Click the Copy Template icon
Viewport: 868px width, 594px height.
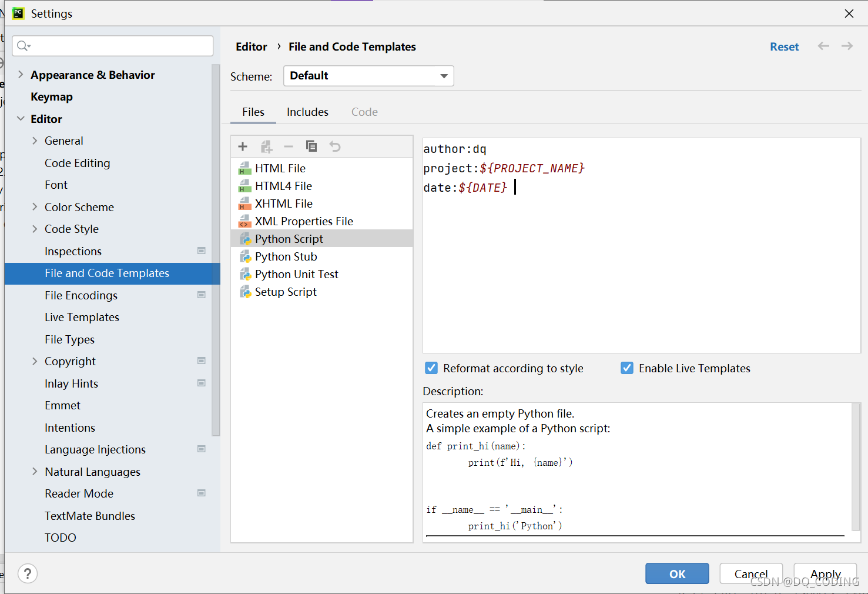(311, 146)
